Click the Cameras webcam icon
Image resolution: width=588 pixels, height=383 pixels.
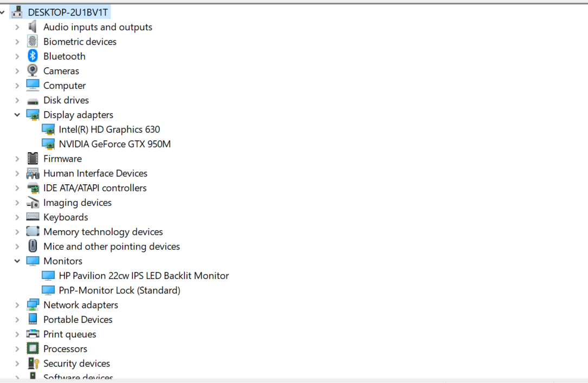(x=33, y=71)
